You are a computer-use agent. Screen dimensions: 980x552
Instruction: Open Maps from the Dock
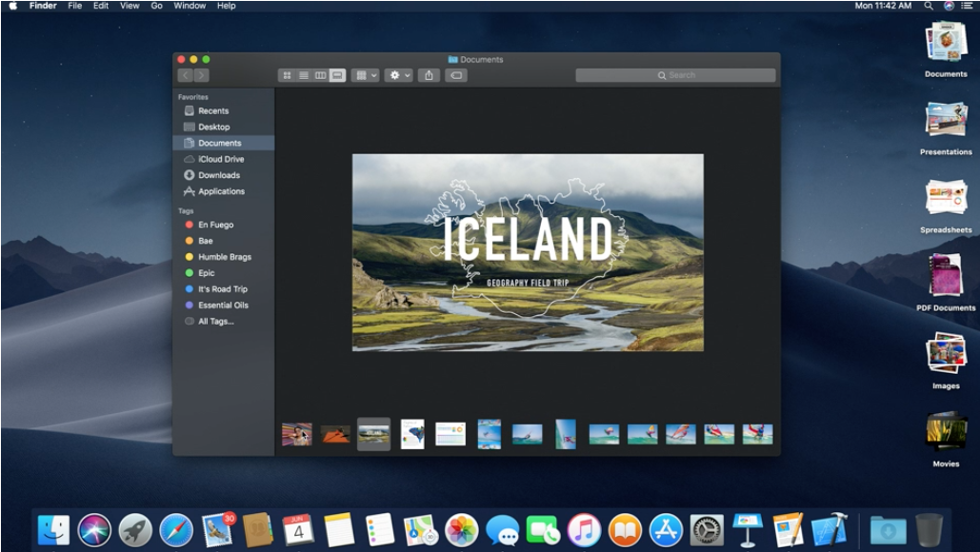pyautogui.click(x=421, y=529)
